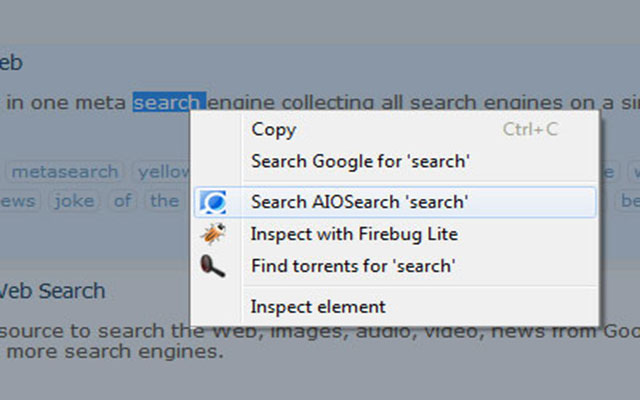
Task: Click the torrent magnifier icon
Action: pos(213,266)
